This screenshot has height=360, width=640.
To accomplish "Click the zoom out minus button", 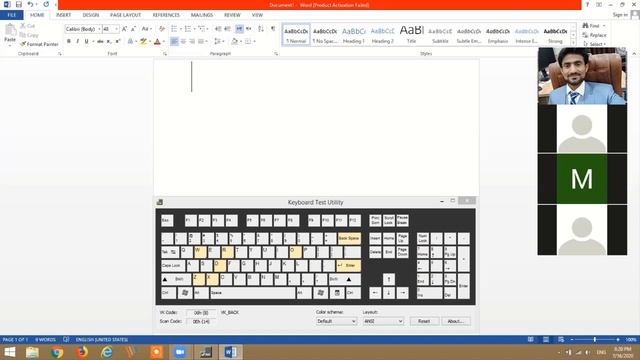I will 572,340.
